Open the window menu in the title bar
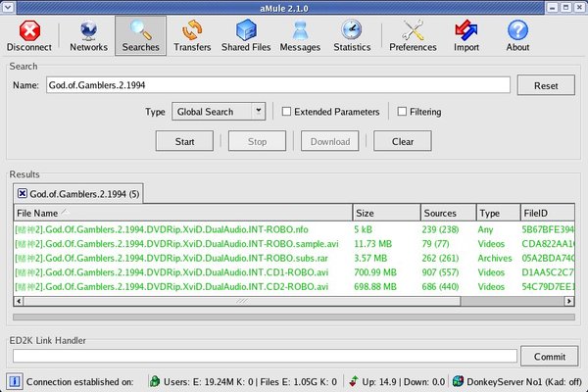The width and height of the screenshot is (588, 392). coord(8,7)
